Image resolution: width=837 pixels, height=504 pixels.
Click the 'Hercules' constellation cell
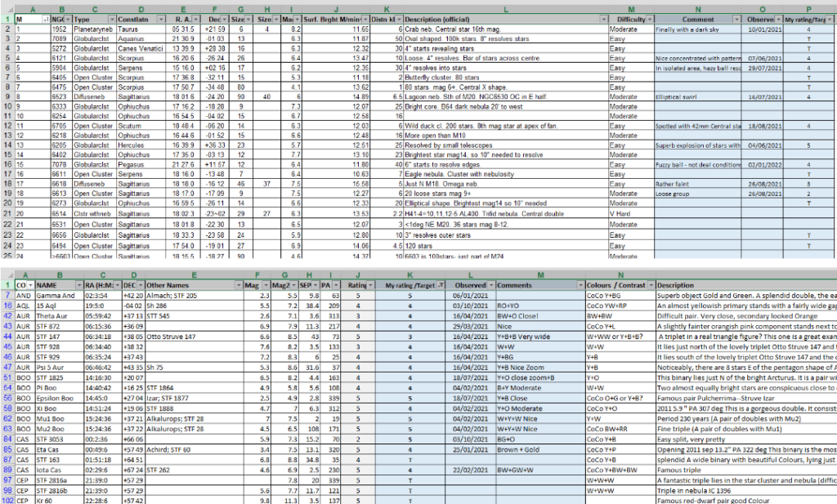(141, 145)
